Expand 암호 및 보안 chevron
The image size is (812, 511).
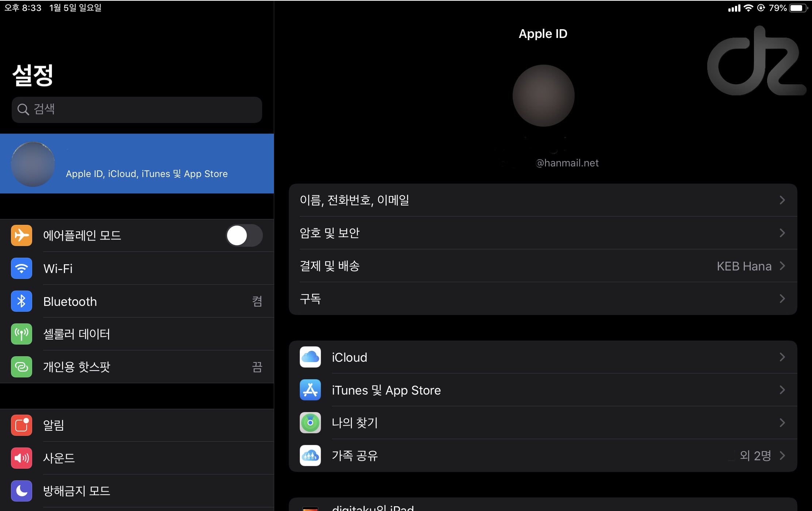782,233
